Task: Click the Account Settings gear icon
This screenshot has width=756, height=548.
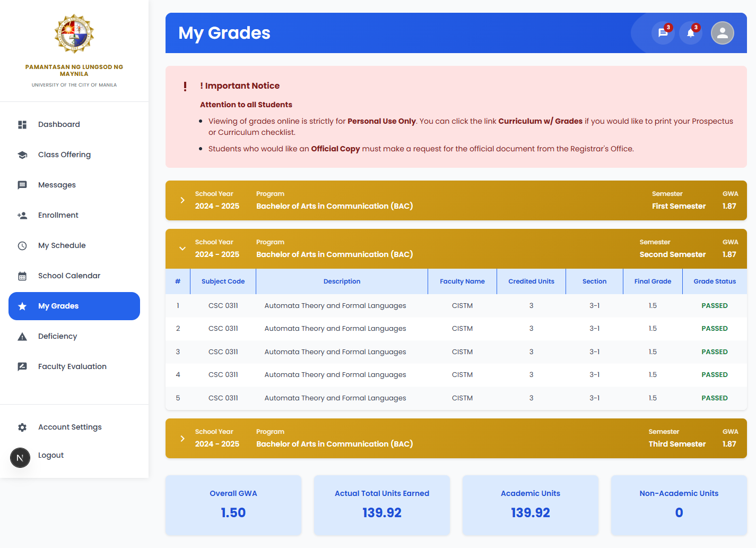Action: coord(22,427)
